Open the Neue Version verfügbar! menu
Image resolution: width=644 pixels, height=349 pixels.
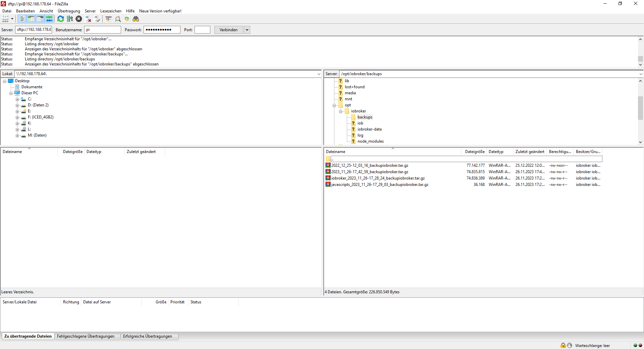point(160,11)
